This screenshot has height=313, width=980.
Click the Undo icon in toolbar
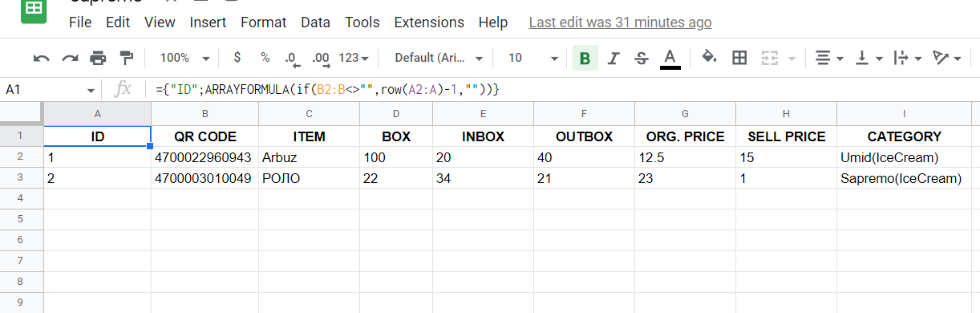point(42,58)
